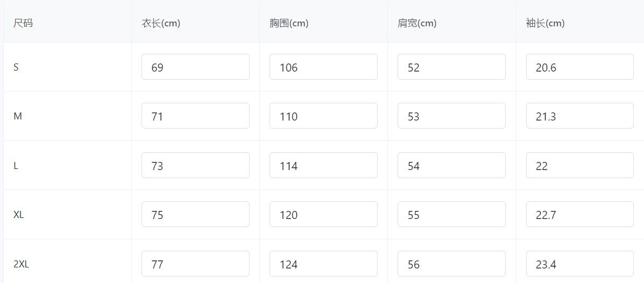The height and width of the screenshot is (283, 644).
Task: Click the XL size 肩宽 input showing 55
Action: click(x=451, y=215)
